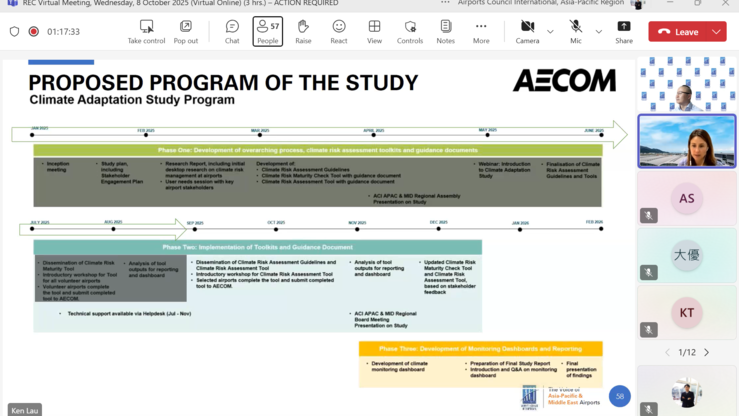Select the AS participant tile
This screenshot has height=416, width=739.
(686, 198)
